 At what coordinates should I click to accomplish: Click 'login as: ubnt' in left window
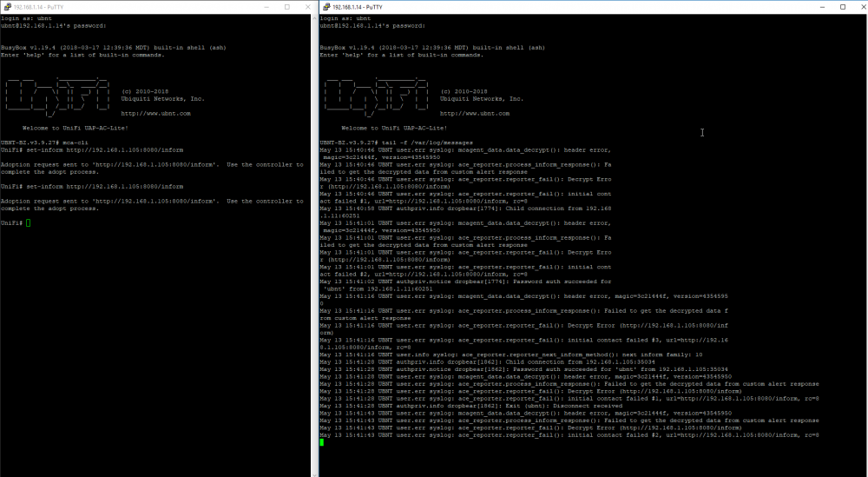(26, 18)
